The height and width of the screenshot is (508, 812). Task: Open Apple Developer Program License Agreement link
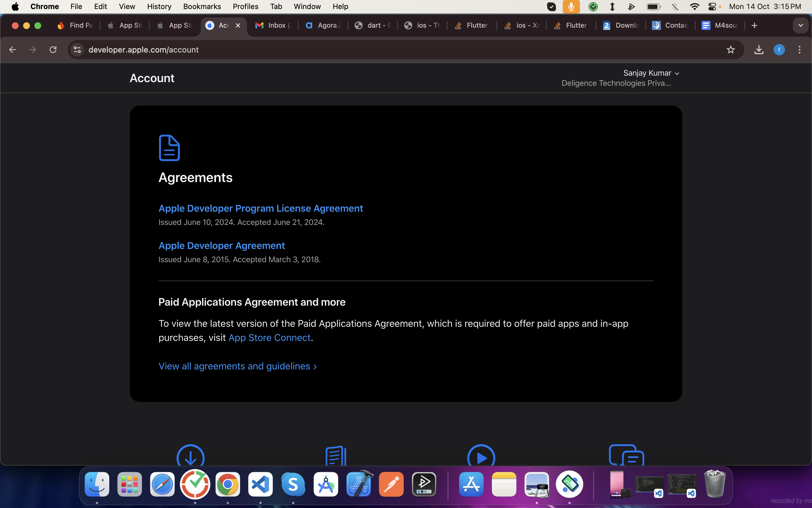(261, 208)
